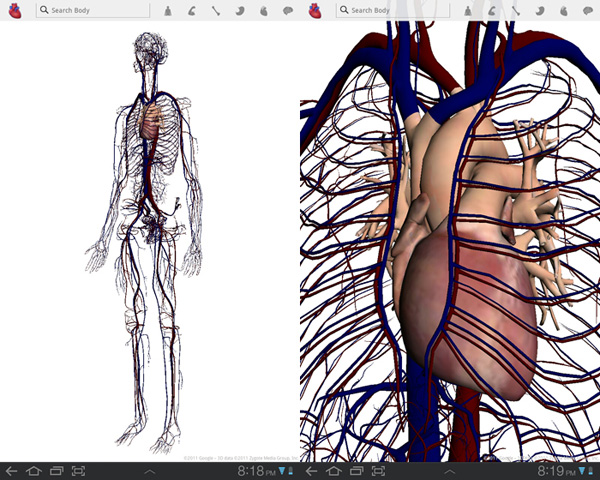Tap the heart app logo in the right screen
The height and width of the screenshot is (480, 600).
[x=315, y=11]
